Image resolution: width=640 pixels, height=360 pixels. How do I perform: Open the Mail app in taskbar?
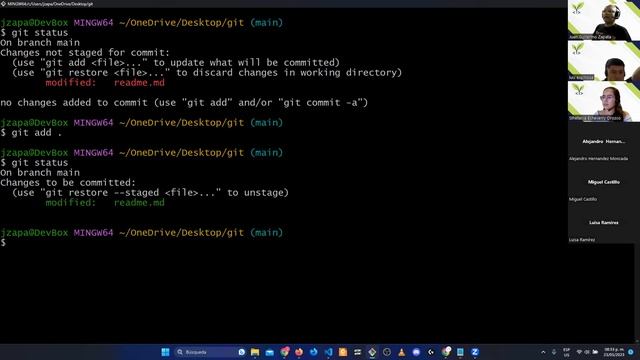tap(270, 352)
